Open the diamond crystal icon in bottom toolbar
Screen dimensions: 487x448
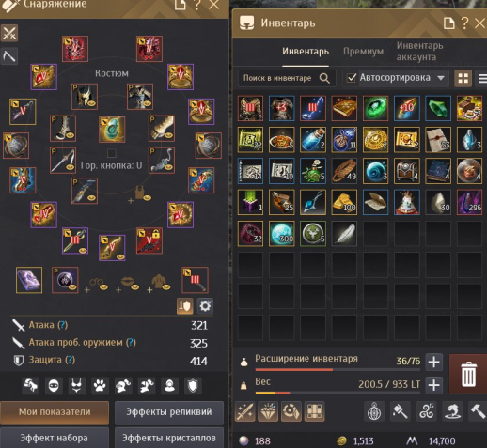coord(268,411)
